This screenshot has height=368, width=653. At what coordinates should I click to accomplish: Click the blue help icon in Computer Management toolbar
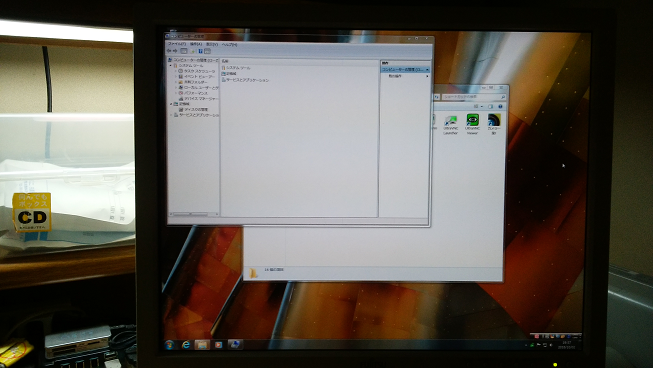click(200, 51)
